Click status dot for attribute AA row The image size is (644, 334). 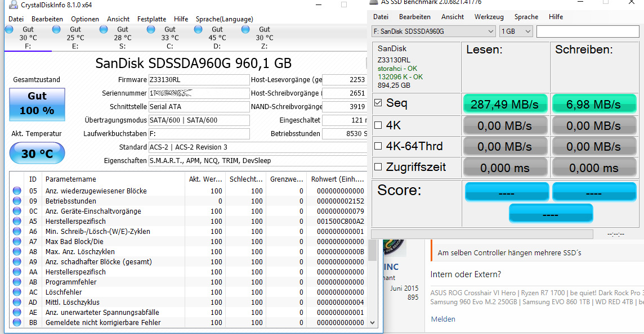[17, 272]
